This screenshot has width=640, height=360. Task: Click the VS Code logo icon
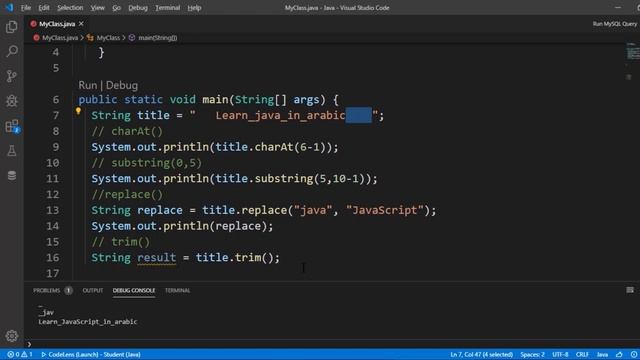[9, 7]
